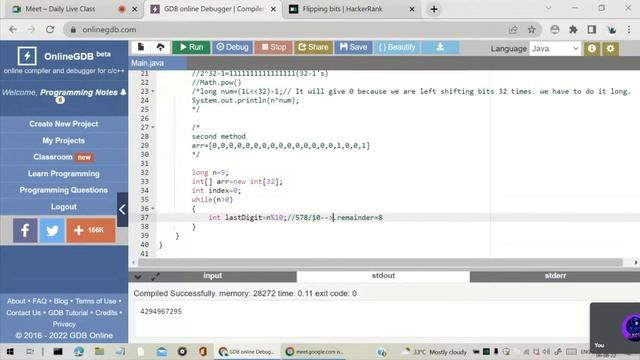Open Programming Questions
This screenshot has height=360, width=640.
(64, 190)
